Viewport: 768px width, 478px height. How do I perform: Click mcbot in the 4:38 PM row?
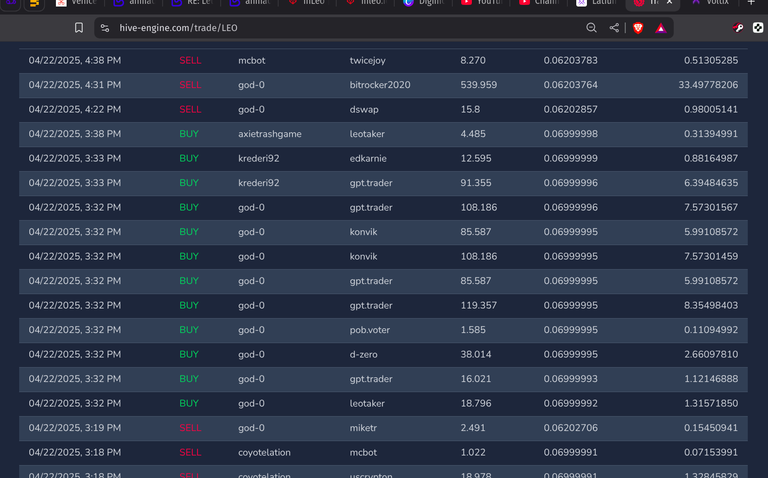(x=252, y=61)
